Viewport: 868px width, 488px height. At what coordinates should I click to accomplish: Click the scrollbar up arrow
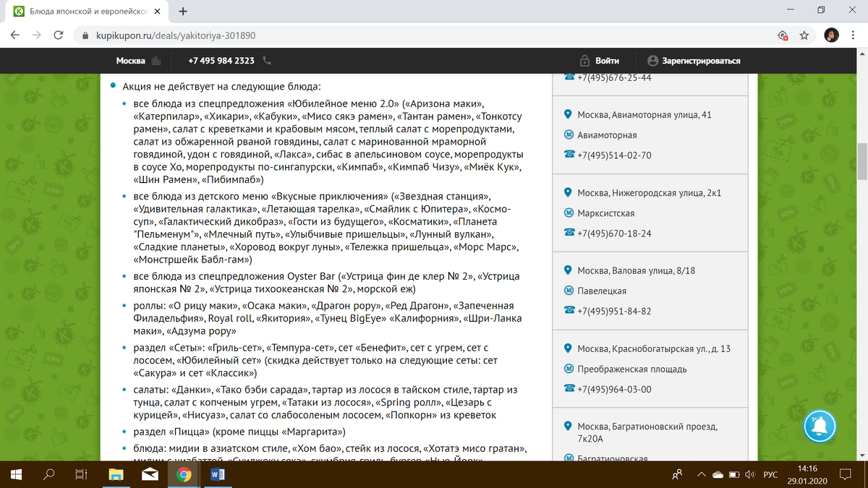coord(861,55)
